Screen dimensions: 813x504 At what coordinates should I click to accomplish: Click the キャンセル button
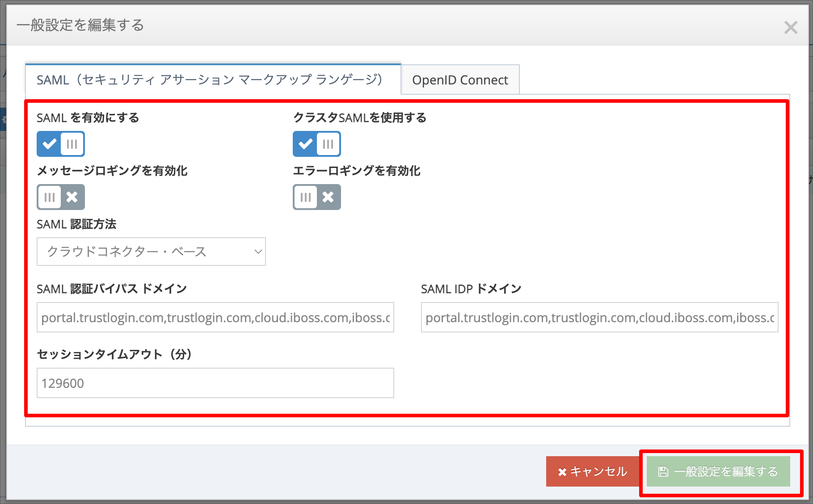tap(593, 471)
